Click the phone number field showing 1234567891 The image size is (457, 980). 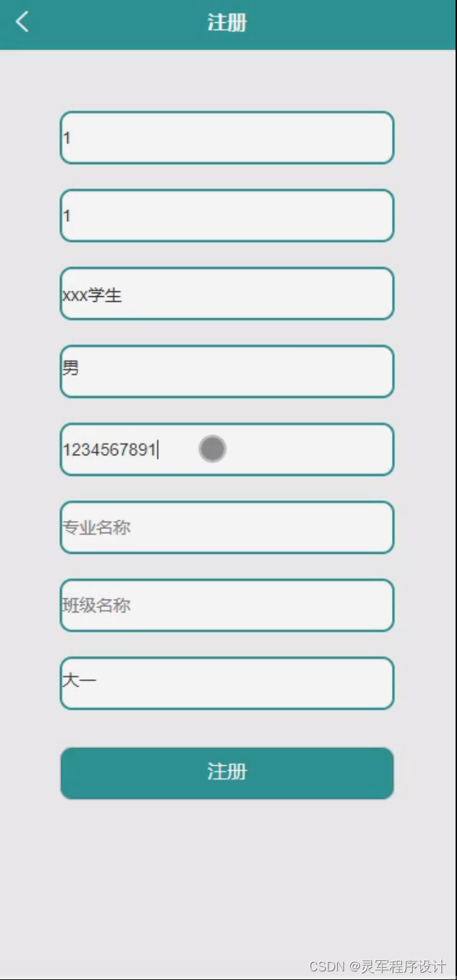click(x=226, y=449)
